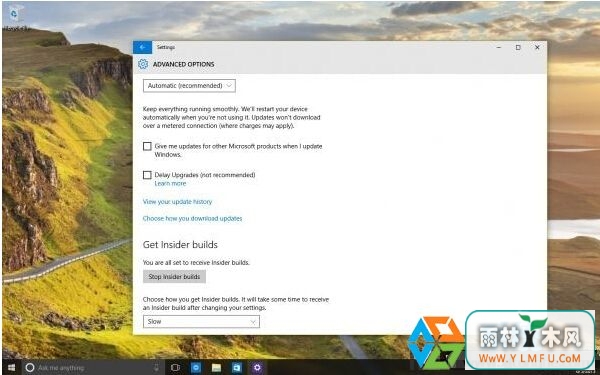Open View your update history link
Screen dimensions: 600x375
178,202
